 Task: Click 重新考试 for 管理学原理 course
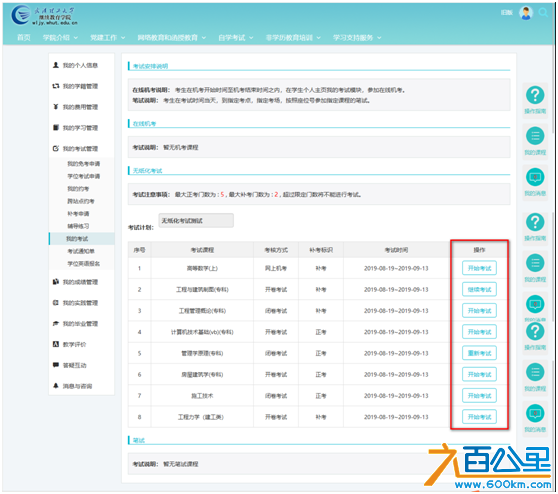tap(479, 353)
